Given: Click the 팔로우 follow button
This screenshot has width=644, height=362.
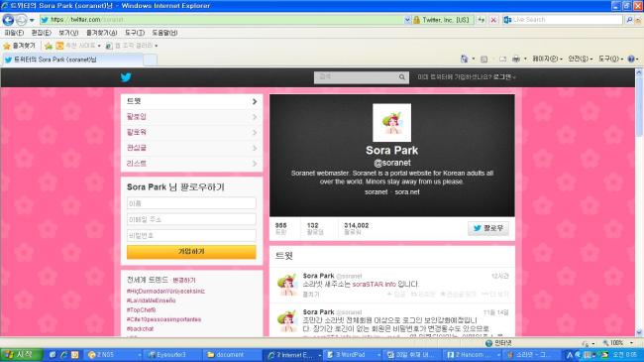Looking at the screenshot, I should (x=488, y=228).
